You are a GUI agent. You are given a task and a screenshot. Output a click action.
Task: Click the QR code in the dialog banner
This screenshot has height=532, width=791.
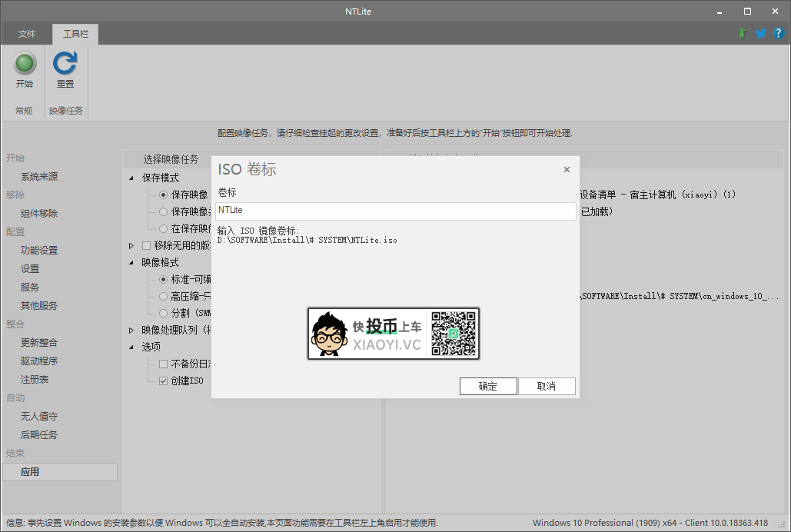point(453,333)
